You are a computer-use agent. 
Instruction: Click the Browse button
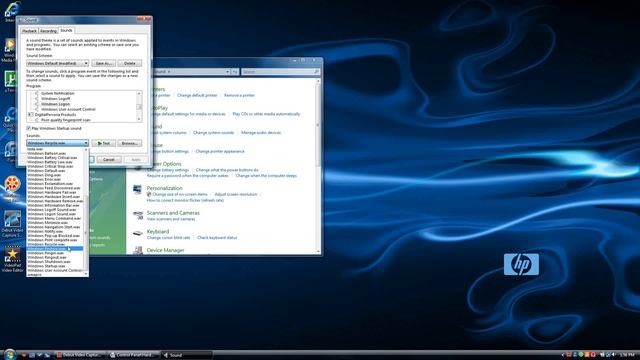pyautogui.click(x=130, y=143)
